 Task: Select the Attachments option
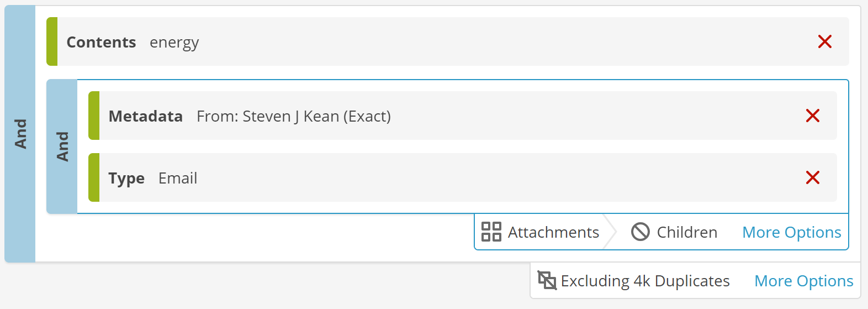coord(540,232)
